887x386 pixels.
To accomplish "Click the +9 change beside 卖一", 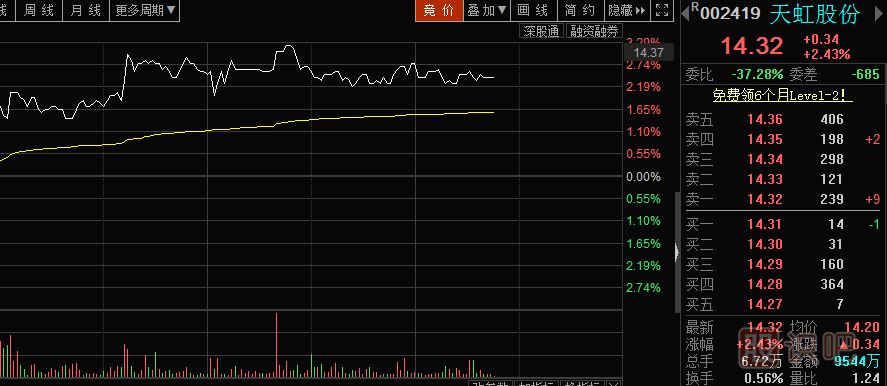I will pos(872,199).
